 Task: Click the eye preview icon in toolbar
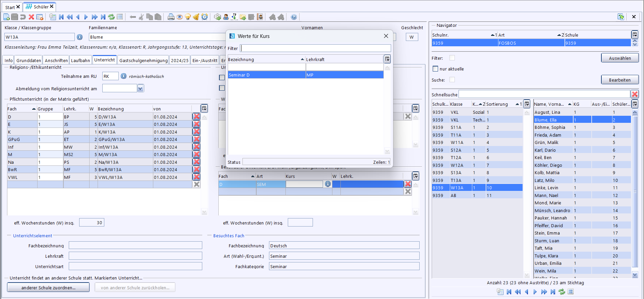tap(179, 17)
